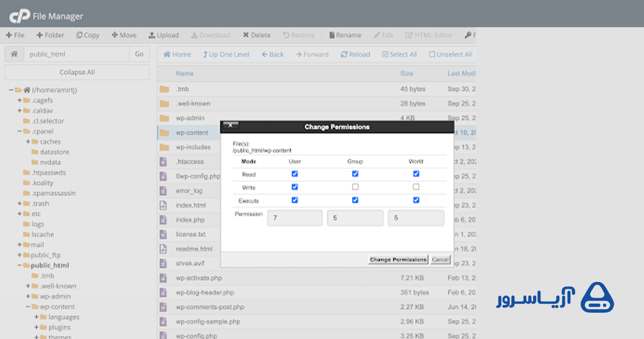This screenshot has height=339, width=644.
Task: Select the wp-activate.php file icon
Action: [x=163, y=278]
